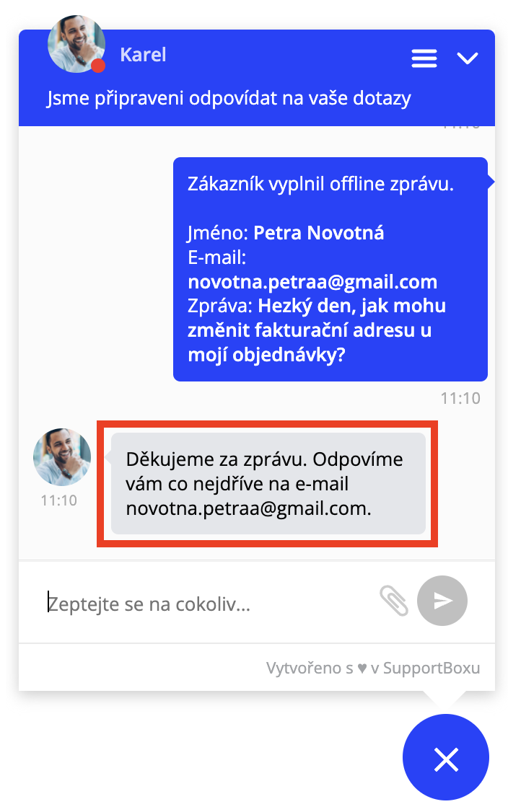Viewport: 508px width, 812px height.
Task: Collapse the chat with the chevron arrow
Action: click(x=467, y=58)
